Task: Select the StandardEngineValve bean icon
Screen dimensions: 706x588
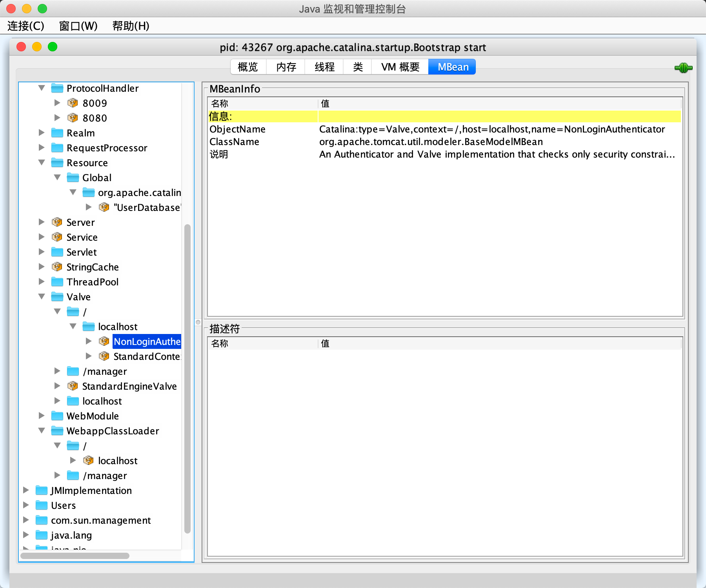Action: 73,386
